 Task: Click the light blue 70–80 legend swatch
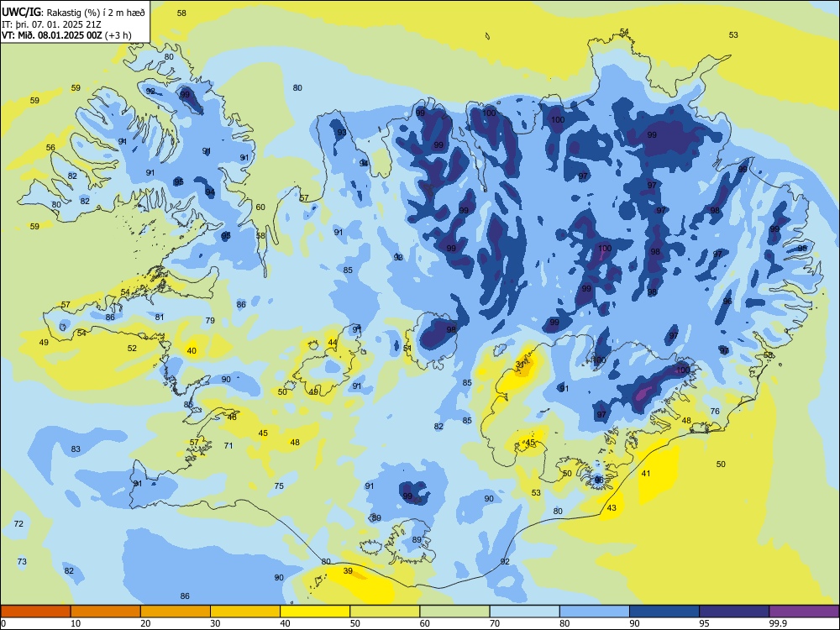(x=524, y=612)
